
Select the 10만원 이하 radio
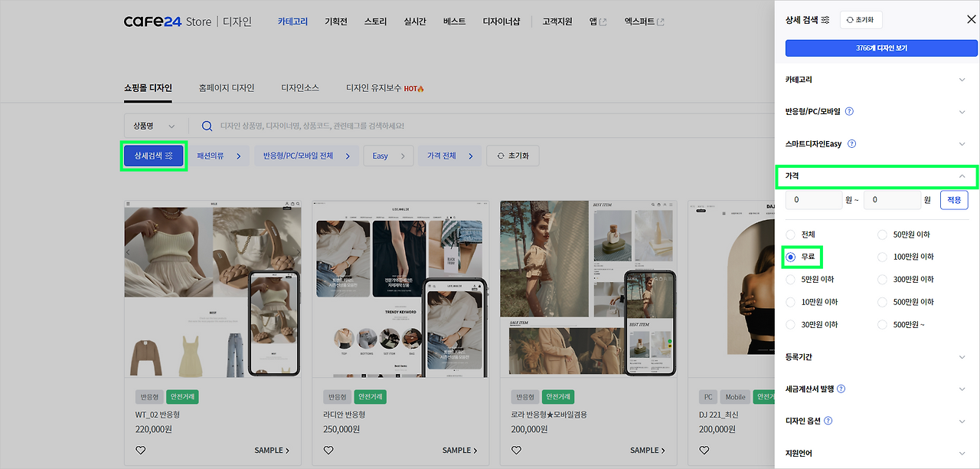point(791,302)
